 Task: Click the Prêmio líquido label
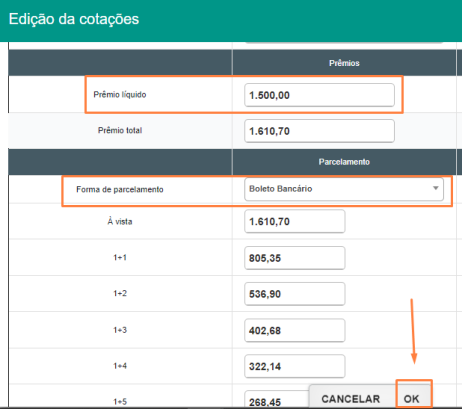click(120, 95)
